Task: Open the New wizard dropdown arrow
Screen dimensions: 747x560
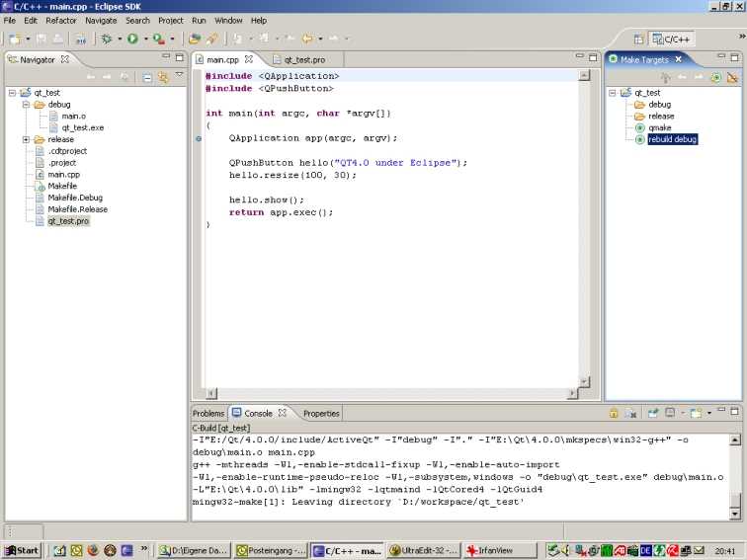Action: tap(28, 40)
